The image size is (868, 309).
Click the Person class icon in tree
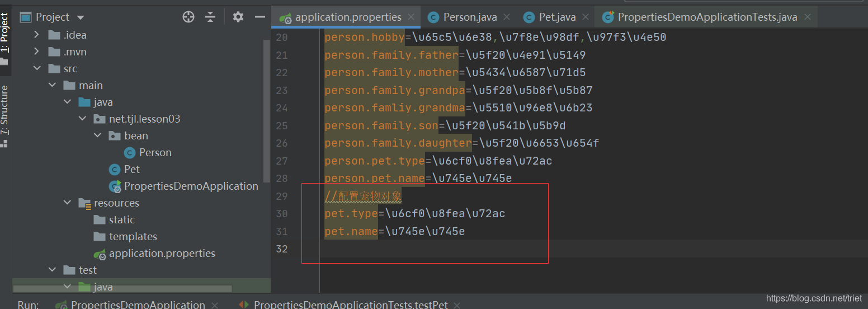tap(130, 152)
